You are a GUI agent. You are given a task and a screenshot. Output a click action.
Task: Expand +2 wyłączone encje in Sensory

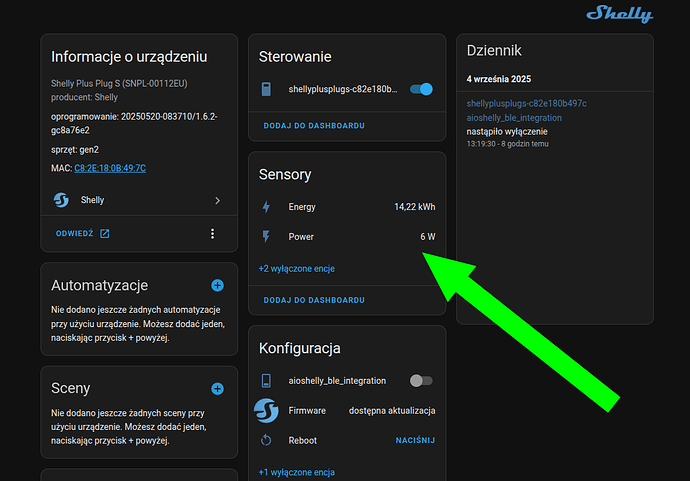point(296,268)
